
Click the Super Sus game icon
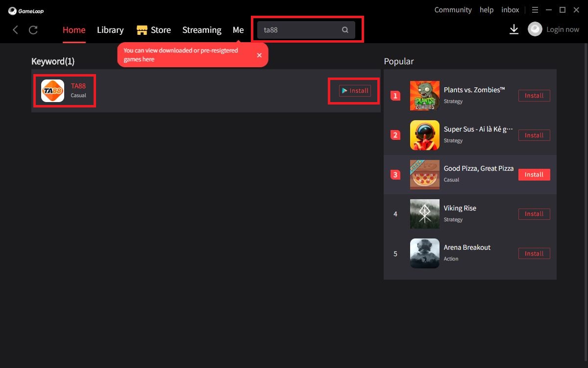(x=424, y=135)
